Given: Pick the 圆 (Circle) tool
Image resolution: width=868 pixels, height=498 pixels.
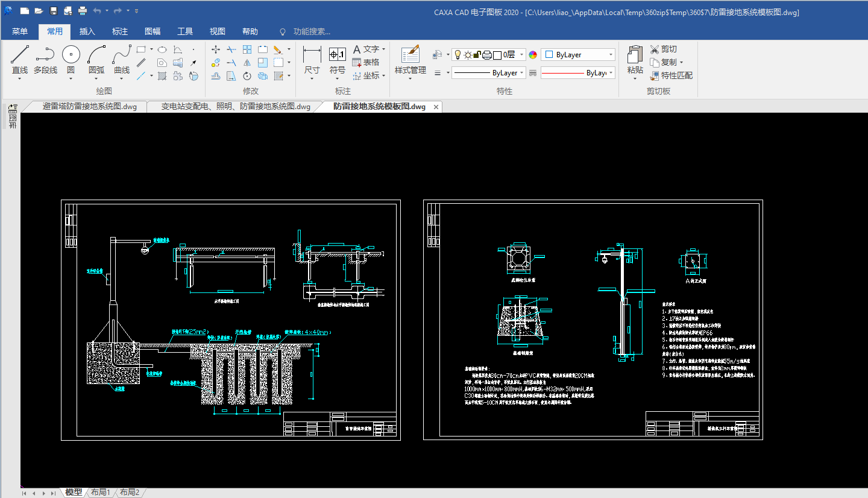Looking at the screenshot, I should click(71, 60).
